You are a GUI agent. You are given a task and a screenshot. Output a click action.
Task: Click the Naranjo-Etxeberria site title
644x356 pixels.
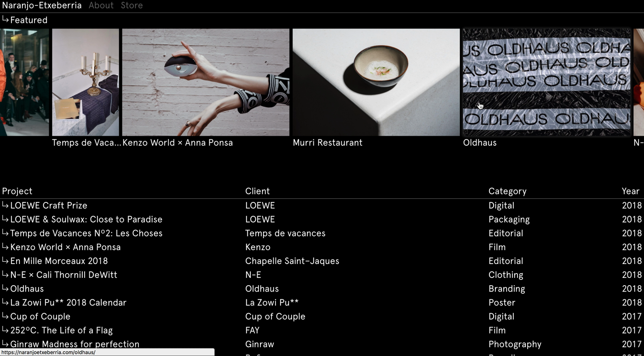pos(42,6)
